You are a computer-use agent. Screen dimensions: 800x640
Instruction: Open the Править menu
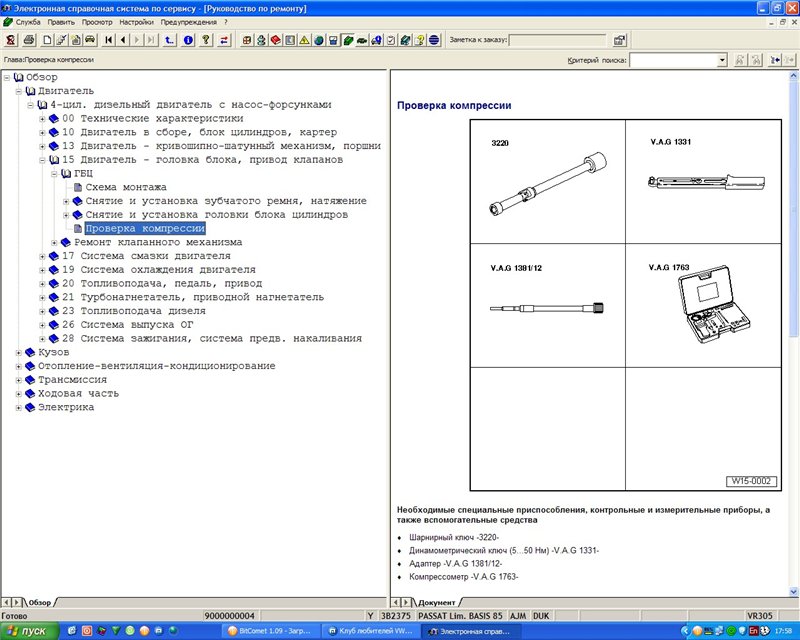click(x=61, y=22)
